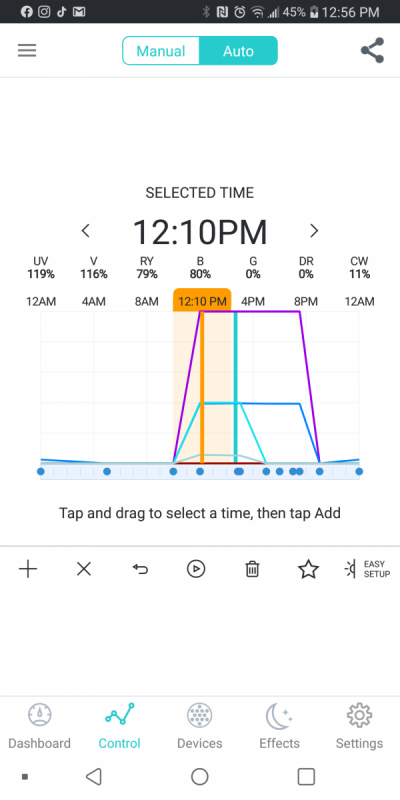Undo the last change

click(140, 569)
